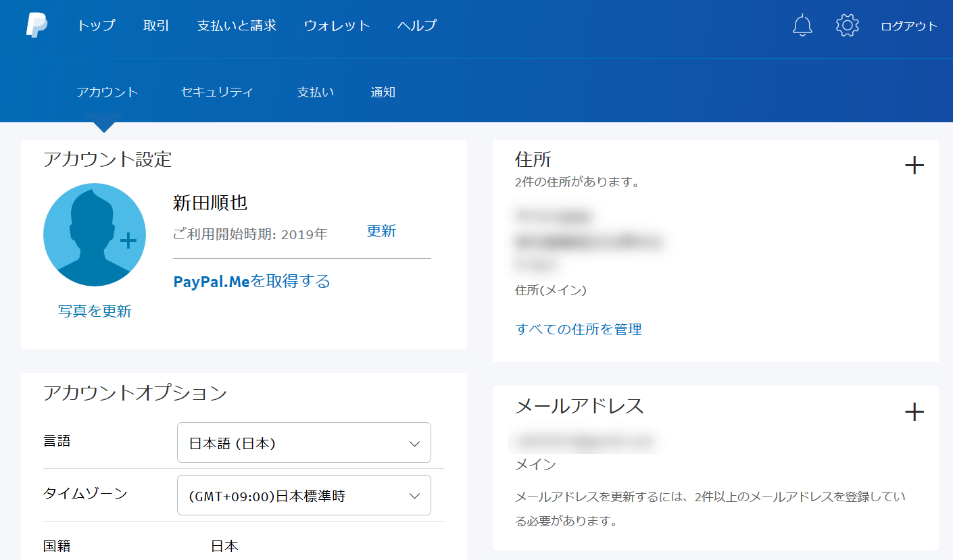Screen dimensions: 953x560
Task: Open the ヘルプ menu
Action: (x=416, y=26)
